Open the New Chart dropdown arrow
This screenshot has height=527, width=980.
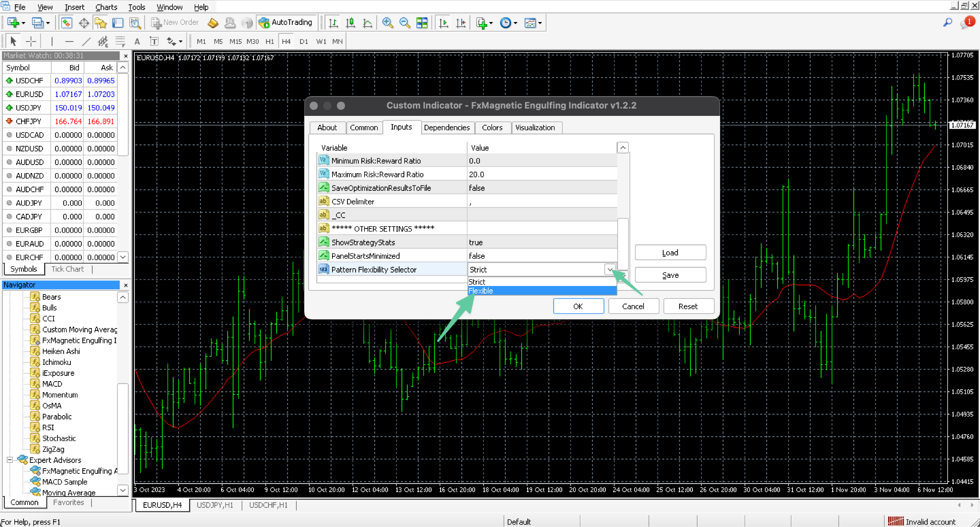[23, 23]
